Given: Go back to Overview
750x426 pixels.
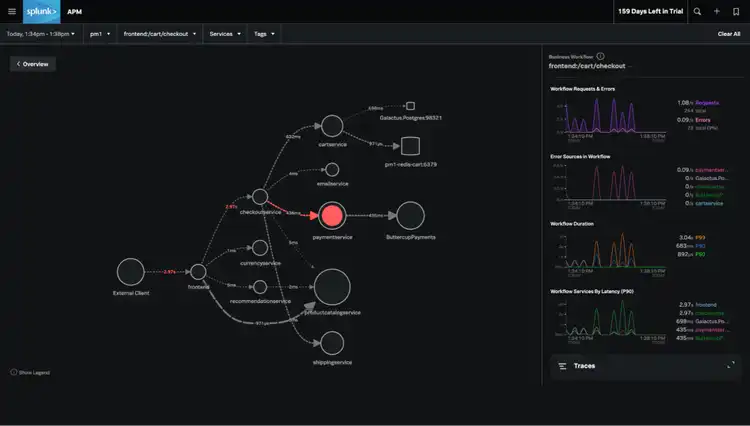Looking at the screenshot, I should tap(32, 64).
